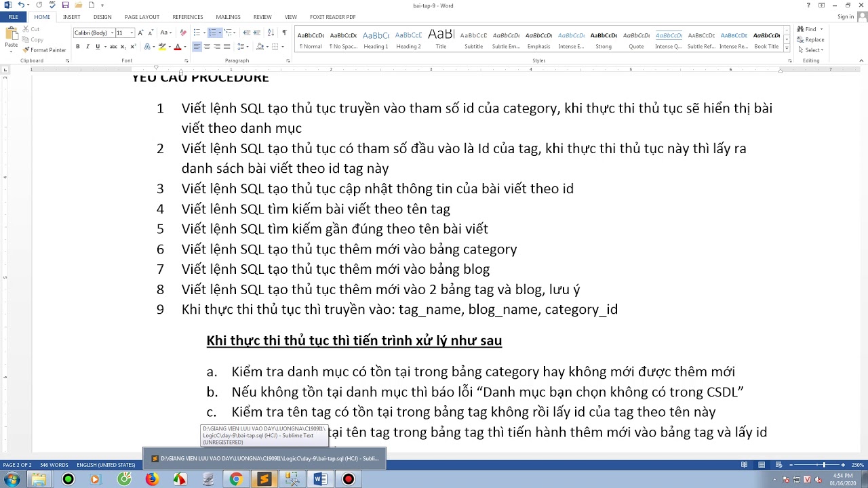Open Google Chrome on the taskbar
Screen dimensions: 868x488
[x=235, y=479]
